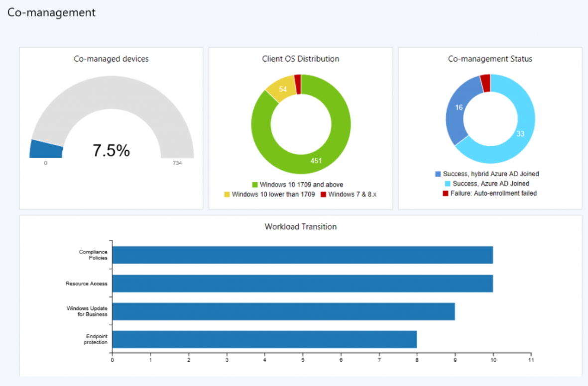Click the yellow Windows 10 lower than 1709 swatch
The image size is (588, 386).
(x=227, y=194)
